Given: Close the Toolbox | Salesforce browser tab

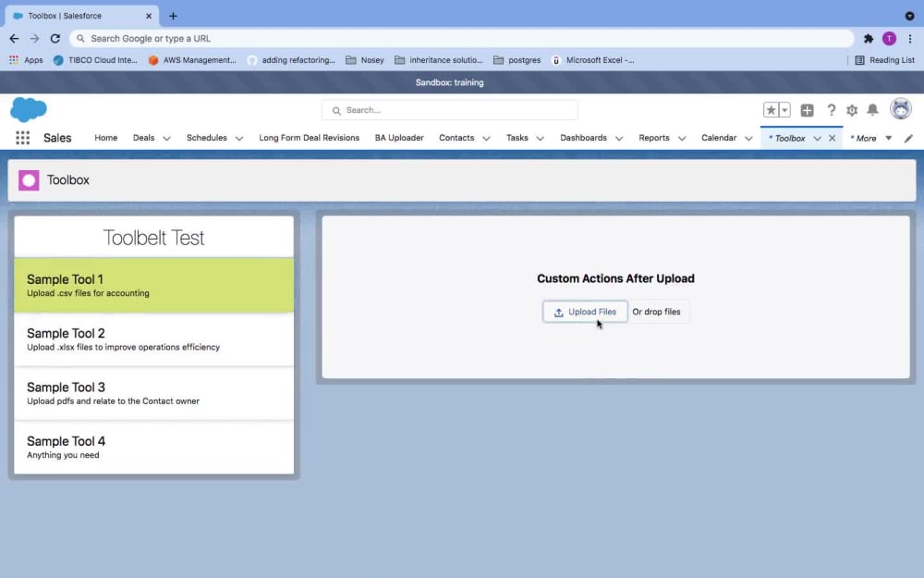Looking at the screenshot, I should [149, 16].
